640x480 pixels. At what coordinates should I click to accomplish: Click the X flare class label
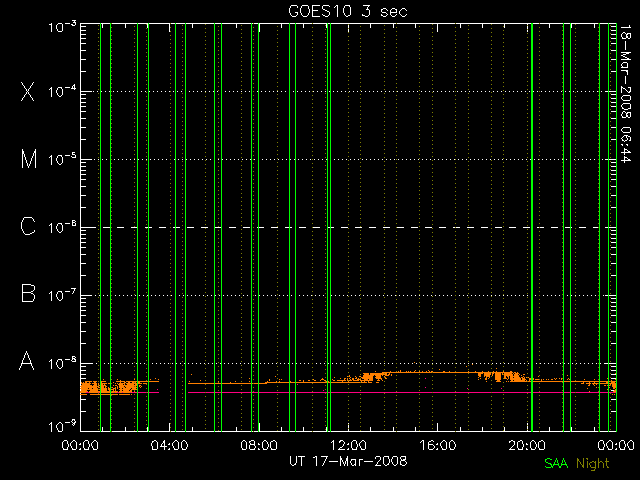click(28, 91)
